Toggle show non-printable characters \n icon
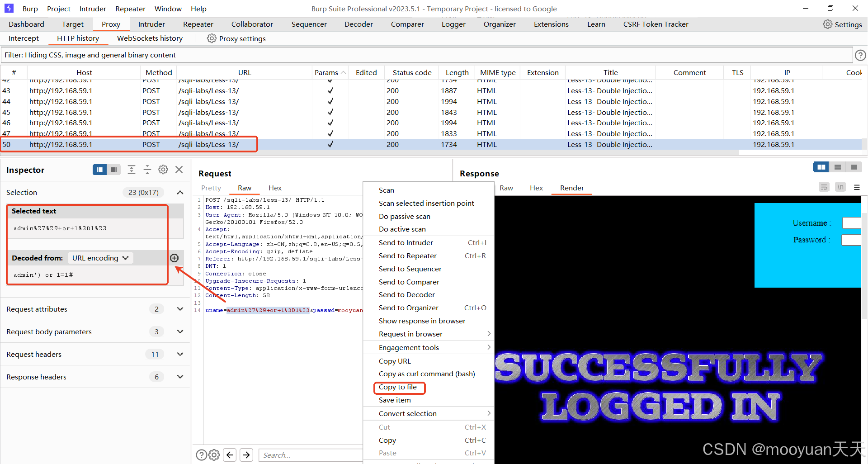 point(840,187)
